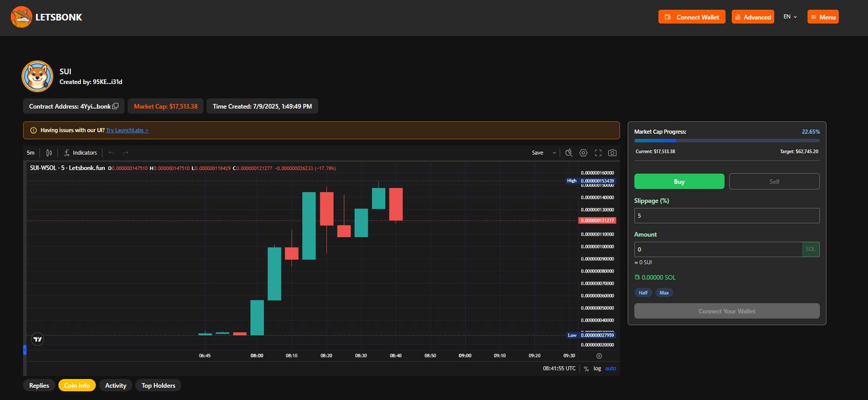868x400 pixels.
Task: Click the chart redo arrow
Action: click(x=126, y=153)
